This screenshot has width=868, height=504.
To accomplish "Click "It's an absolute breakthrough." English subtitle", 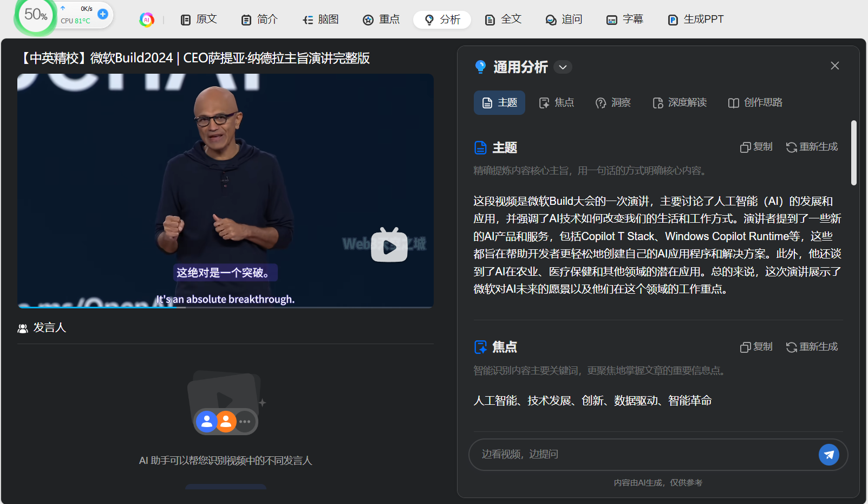I will point(225,299).
